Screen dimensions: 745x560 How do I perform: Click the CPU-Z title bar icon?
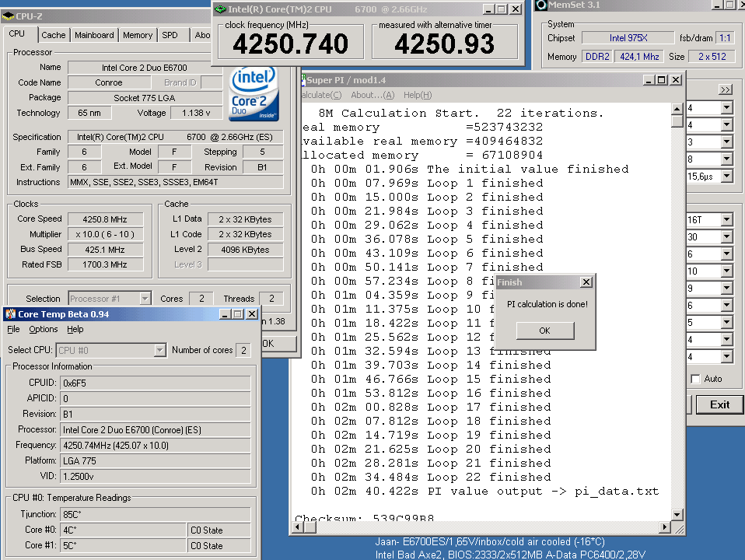coord(8,16)
